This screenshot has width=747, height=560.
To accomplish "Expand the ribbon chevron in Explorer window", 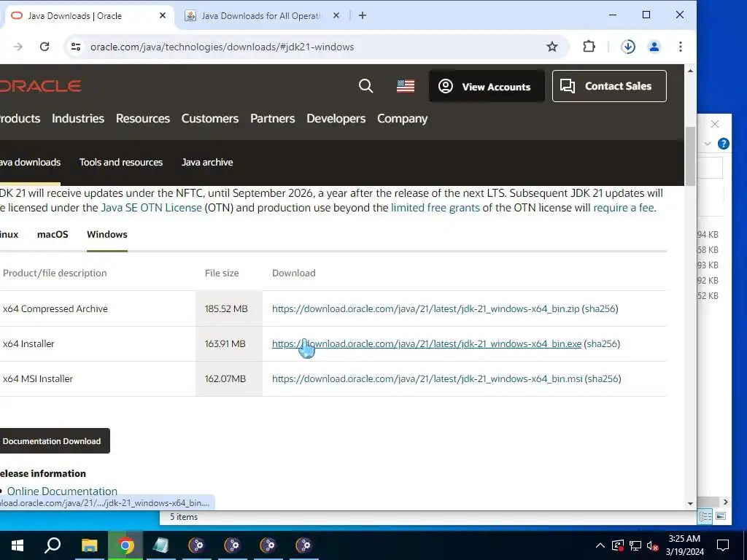I will coord(708,144).
